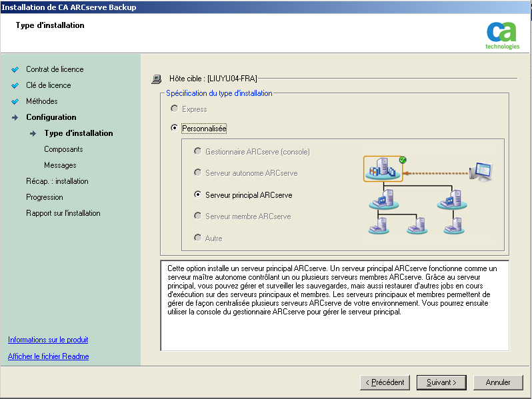Image resolution: width=532 pixels, height=399 pixels.
Task: Click the green check badge on the primary server
Action: (x=403, y=160)
